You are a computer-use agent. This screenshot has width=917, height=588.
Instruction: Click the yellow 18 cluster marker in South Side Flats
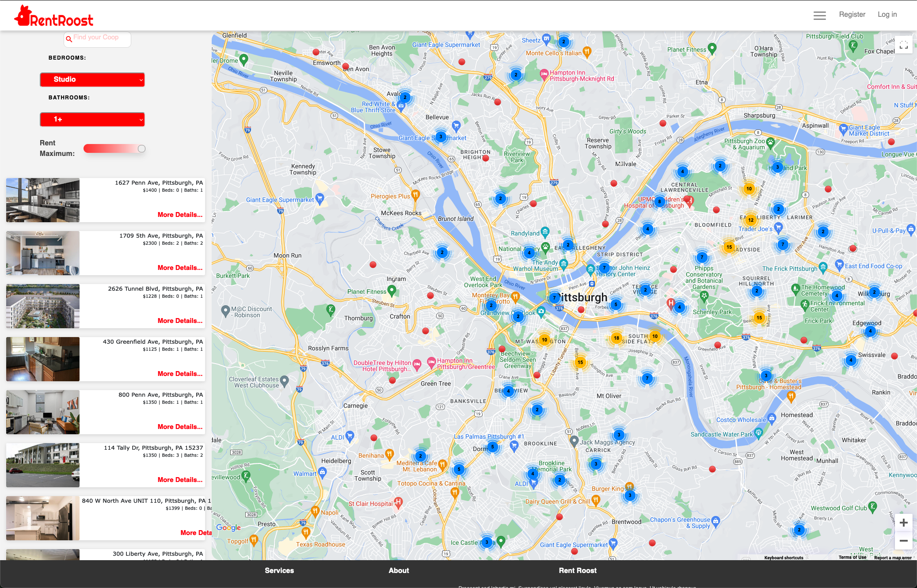(x=616, y=338)
